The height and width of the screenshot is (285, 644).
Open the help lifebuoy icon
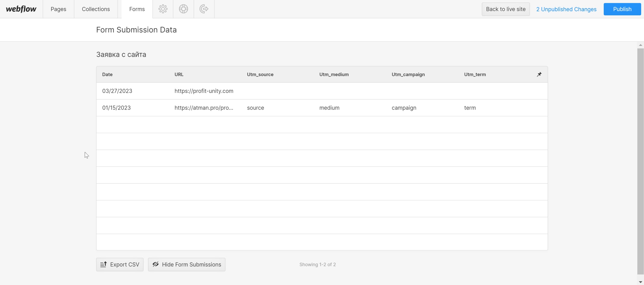click(x=183, y=9)
